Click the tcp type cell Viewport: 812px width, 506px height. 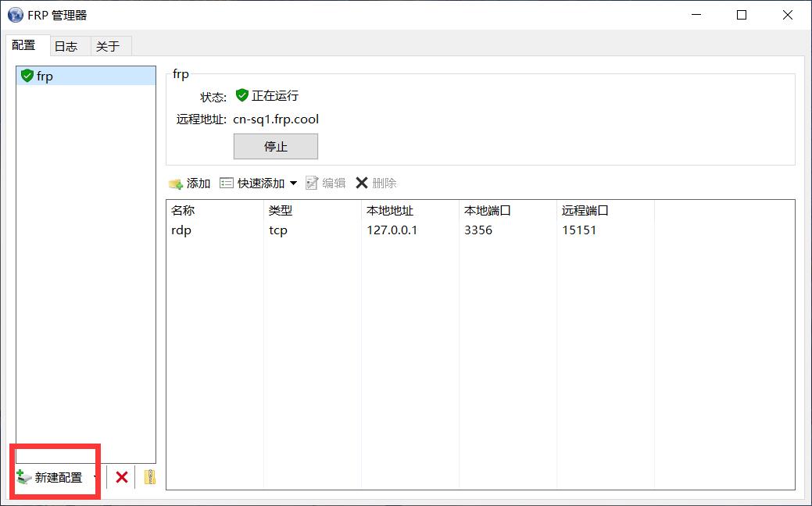point(278,230)
